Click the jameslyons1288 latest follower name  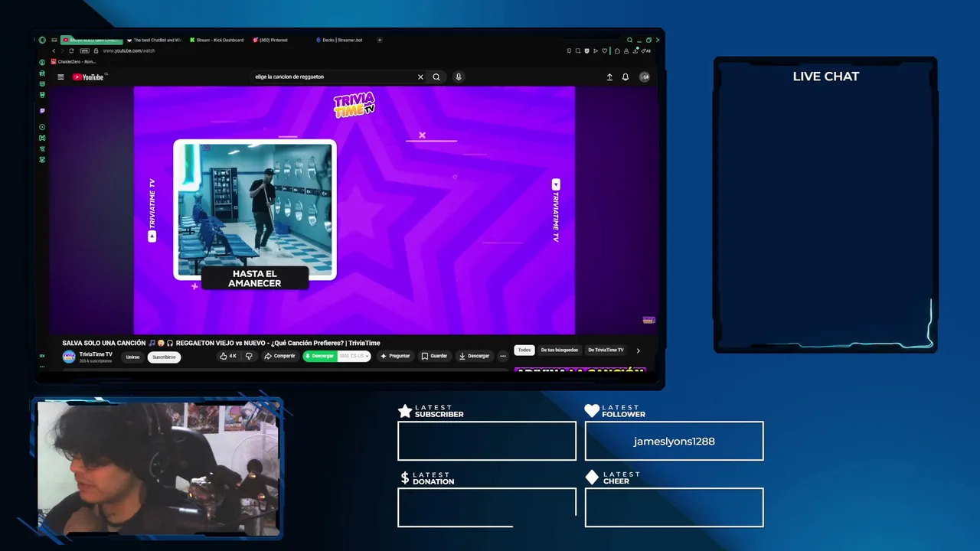pos(674,442)
